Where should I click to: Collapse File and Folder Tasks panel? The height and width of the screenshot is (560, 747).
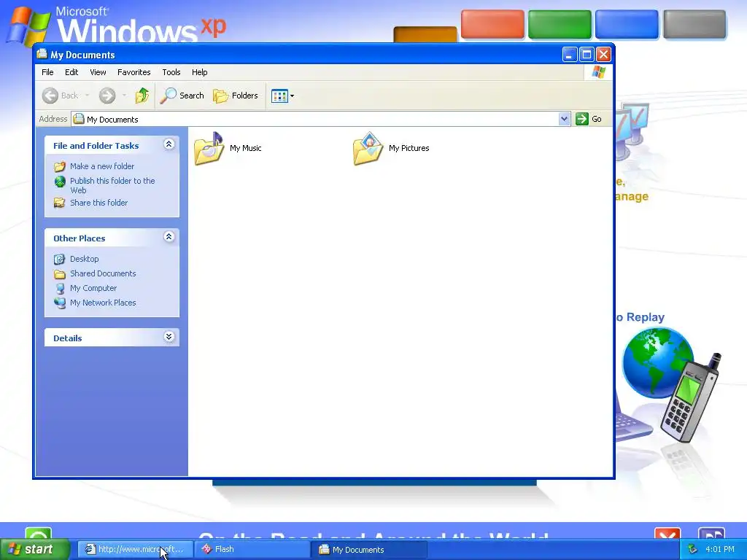(169, 144)
